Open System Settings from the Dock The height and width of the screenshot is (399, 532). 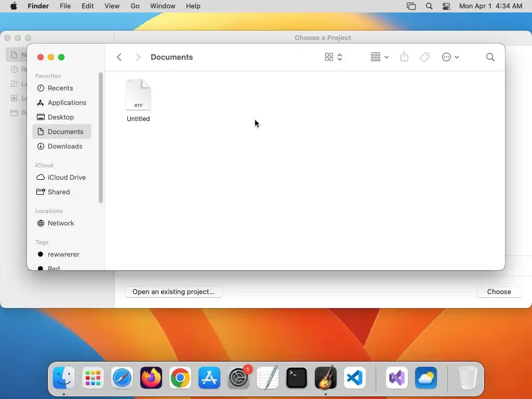click(x=238, y=378)
